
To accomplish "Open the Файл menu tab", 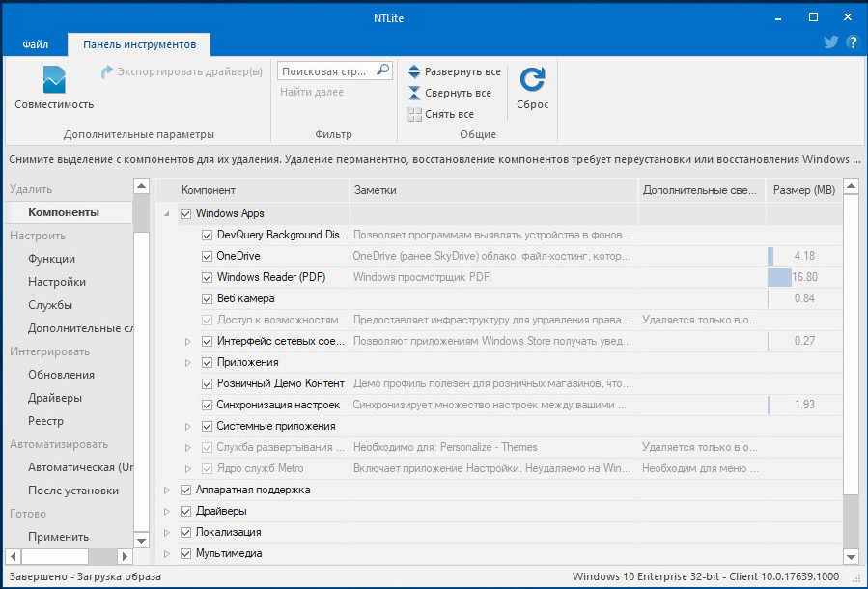I will click(36, 44).
